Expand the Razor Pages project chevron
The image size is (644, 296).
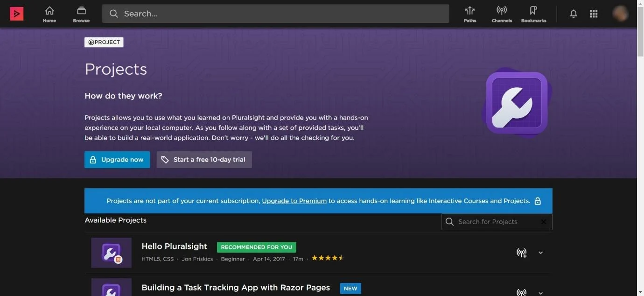coord(540,293)
